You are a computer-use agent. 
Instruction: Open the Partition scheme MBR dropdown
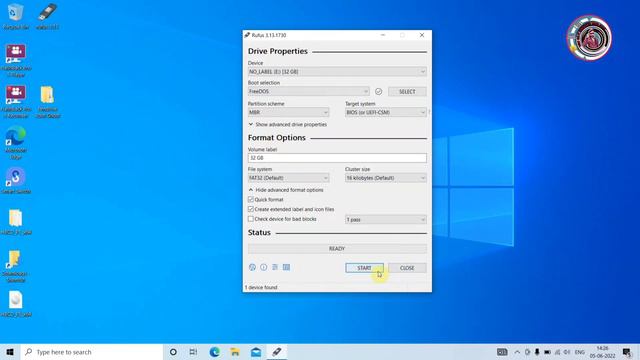tap(289, 112)
